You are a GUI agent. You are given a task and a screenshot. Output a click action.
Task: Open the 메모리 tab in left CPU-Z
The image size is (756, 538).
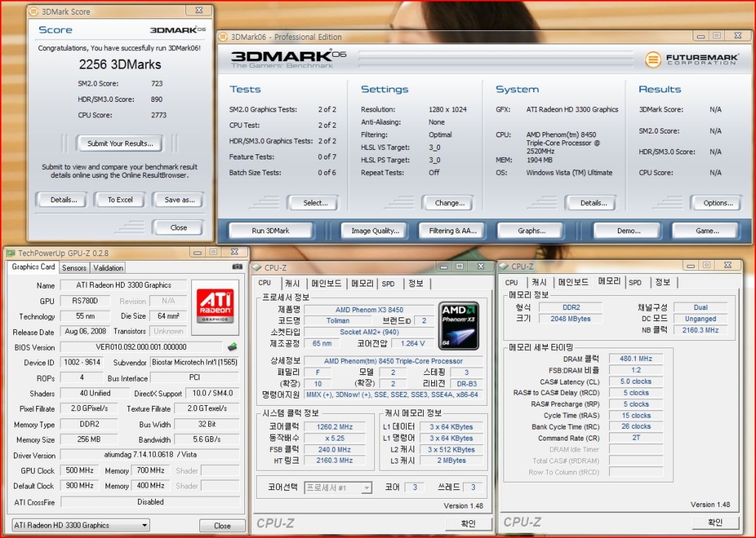coord(362,283)
